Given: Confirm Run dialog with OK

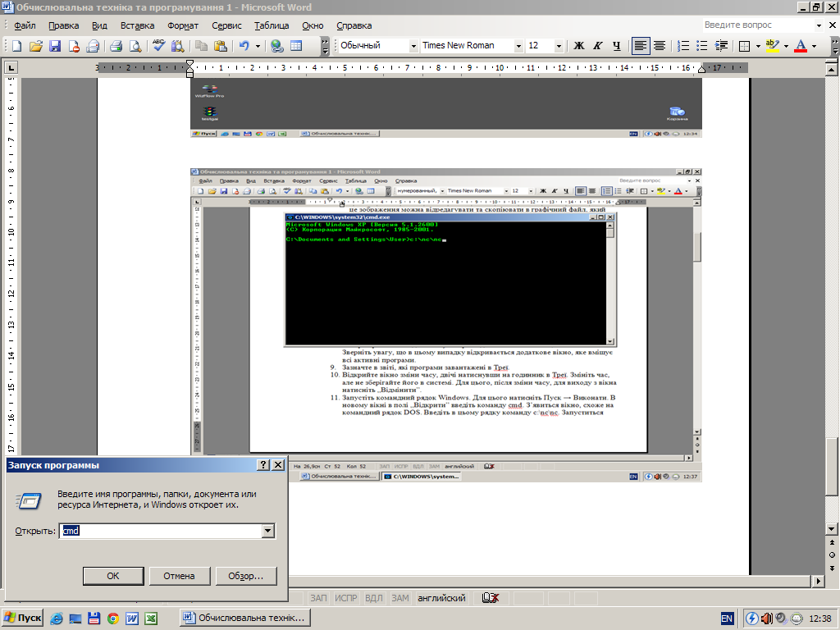Looking at the screenshot, I should (x=113, y=576).
